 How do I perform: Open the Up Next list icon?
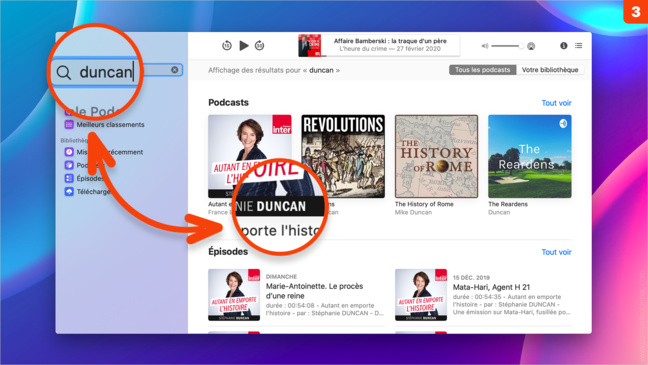pyautogui.click(x=579, y=45)
